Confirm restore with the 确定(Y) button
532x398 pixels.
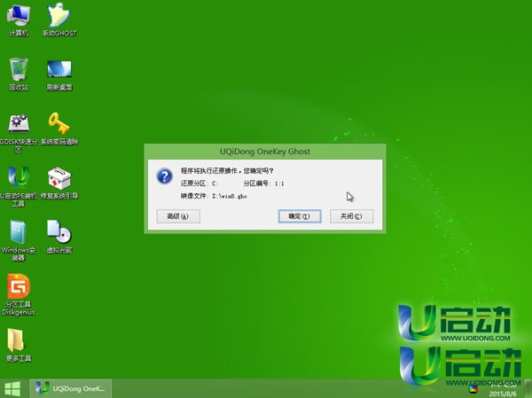(x=300, y=216)
